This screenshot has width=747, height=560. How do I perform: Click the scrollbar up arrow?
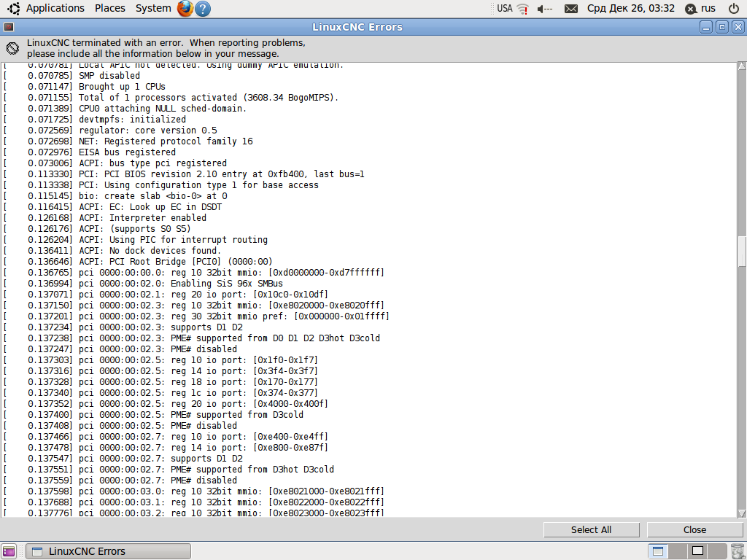pos(742,66)
